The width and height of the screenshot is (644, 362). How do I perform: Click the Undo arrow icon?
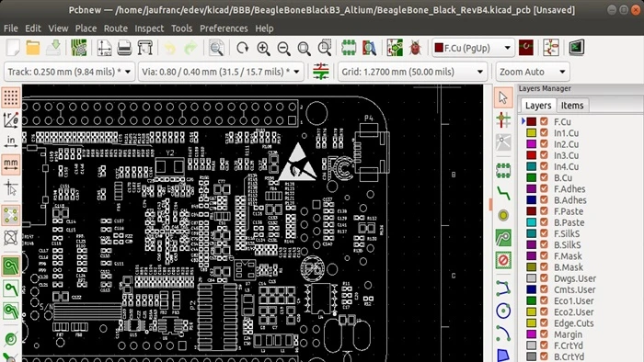169,49
